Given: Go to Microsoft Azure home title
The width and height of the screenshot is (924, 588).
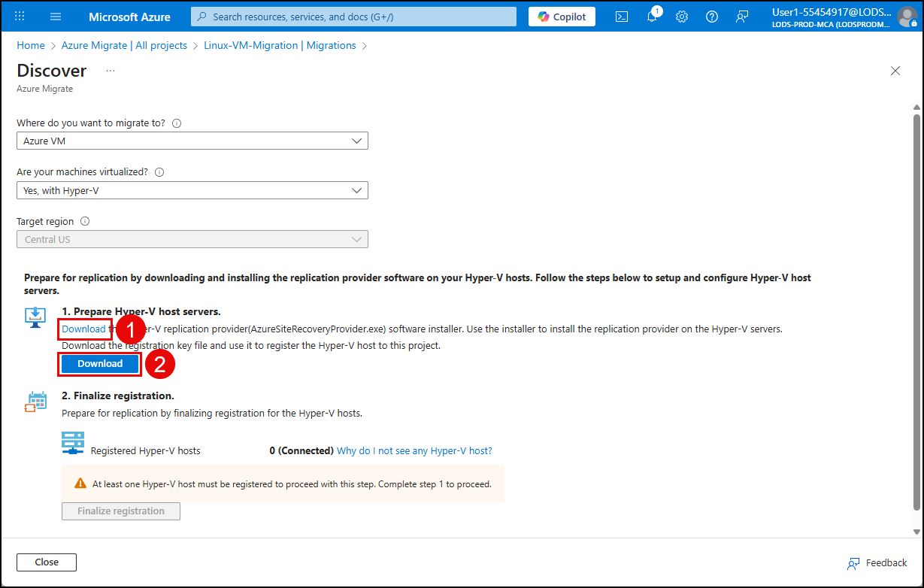Looking at the screenshot, I should click(x=129, y=17).
